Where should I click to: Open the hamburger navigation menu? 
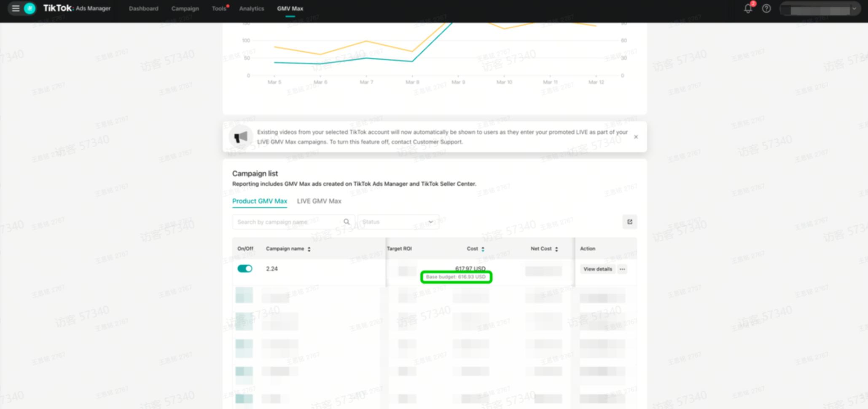tap(16, 8)
